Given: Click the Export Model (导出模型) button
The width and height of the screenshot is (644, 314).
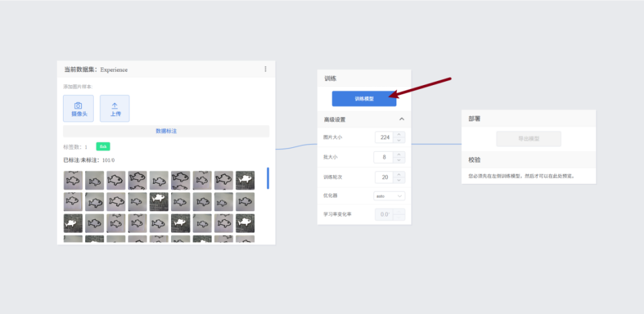Looking at the screenshot, I should [x=528, y=139].
